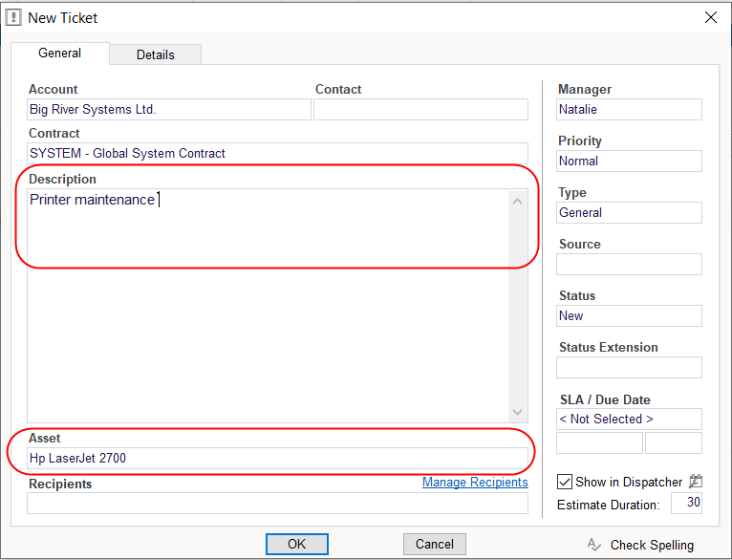The width and height of the screenshot is (732, 560).
Task: Click the Estimate Duration value box
Action: (x=685, y=504)
